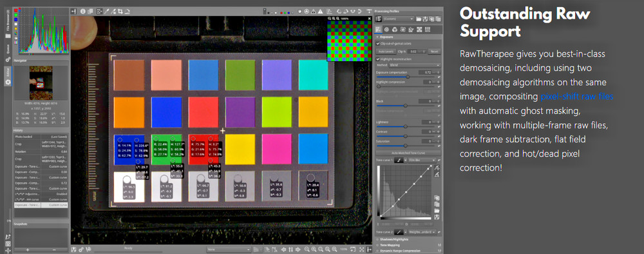
Task: Toggle the left panel collapse arrow icon
Action: click(x=73, y=12)
